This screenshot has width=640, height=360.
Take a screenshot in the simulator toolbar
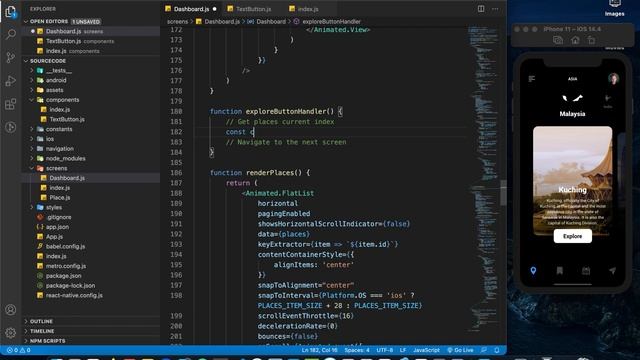[x=558, y=40]
